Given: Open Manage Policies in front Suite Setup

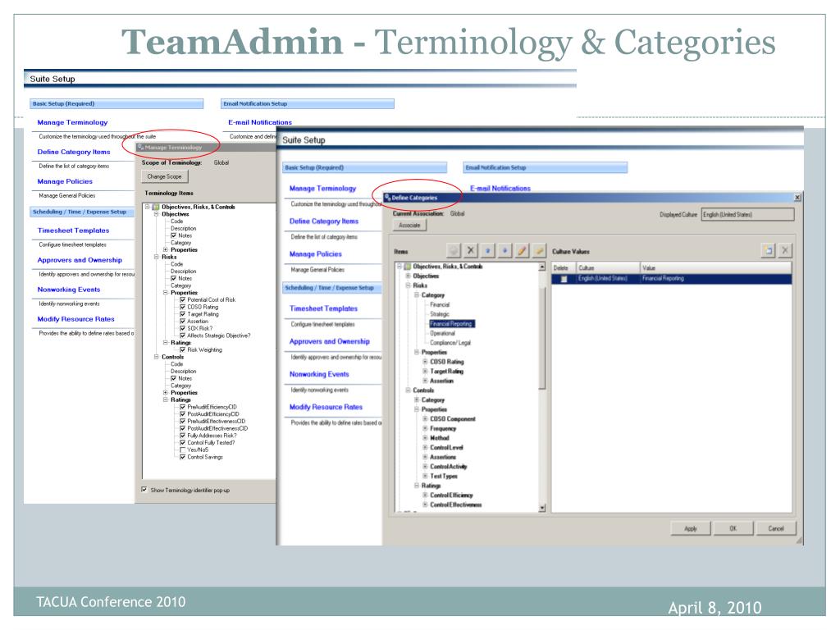Looking at the screenshot, I should (x=316, y=254).
